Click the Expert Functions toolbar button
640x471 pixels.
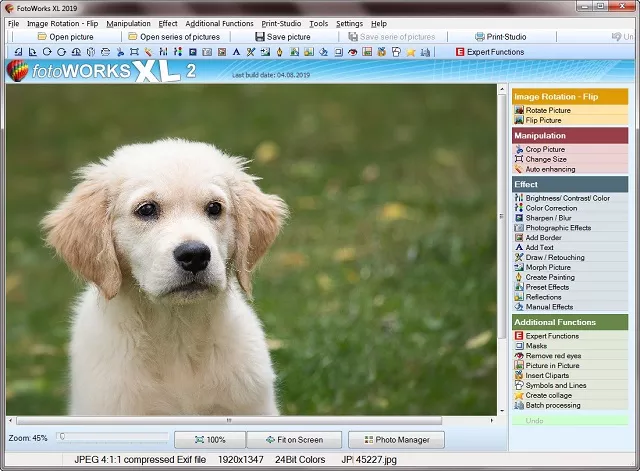tap(489, 51)
